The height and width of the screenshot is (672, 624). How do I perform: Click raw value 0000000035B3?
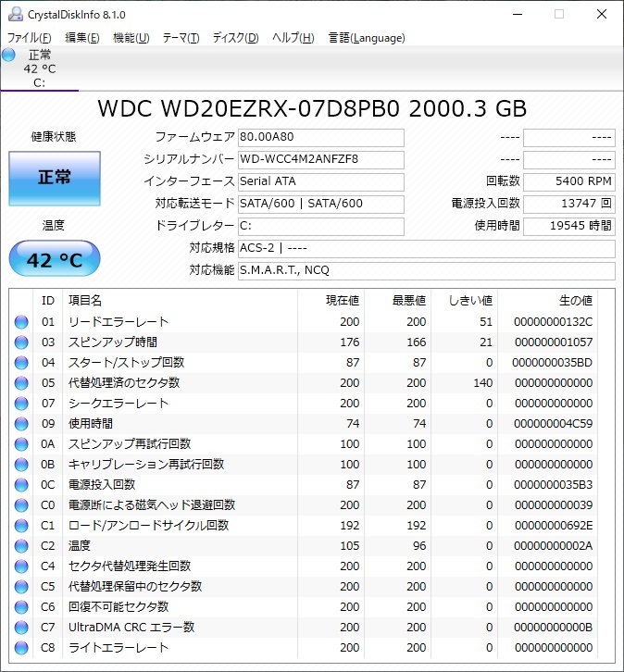point(554,485)
